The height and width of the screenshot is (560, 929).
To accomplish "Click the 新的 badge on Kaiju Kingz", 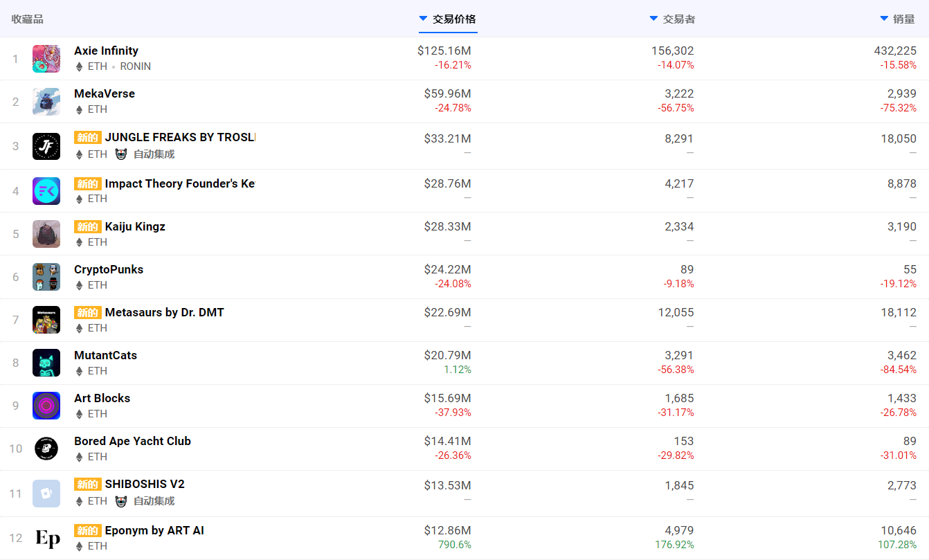I will point(88,226).
